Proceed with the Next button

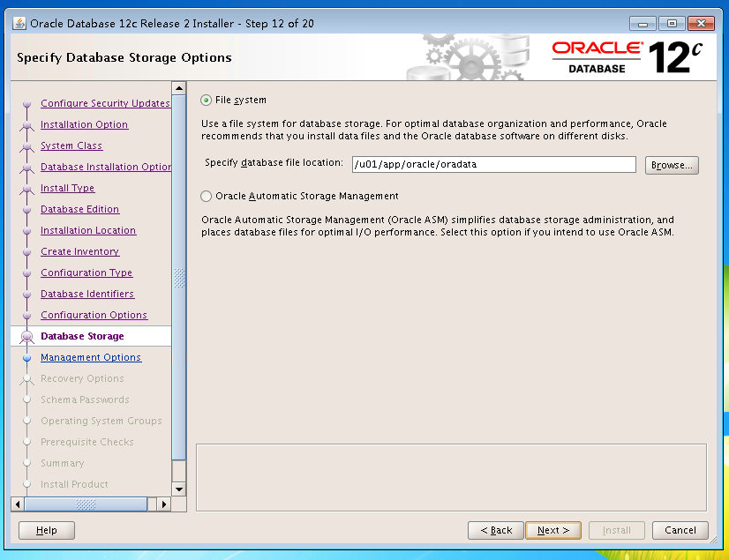(553, 530)
